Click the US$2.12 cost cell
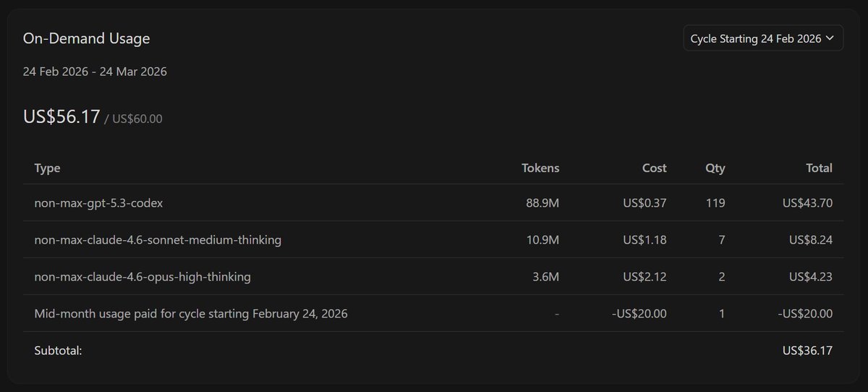The height and width of the screenshot is (392, 868). 644,276
